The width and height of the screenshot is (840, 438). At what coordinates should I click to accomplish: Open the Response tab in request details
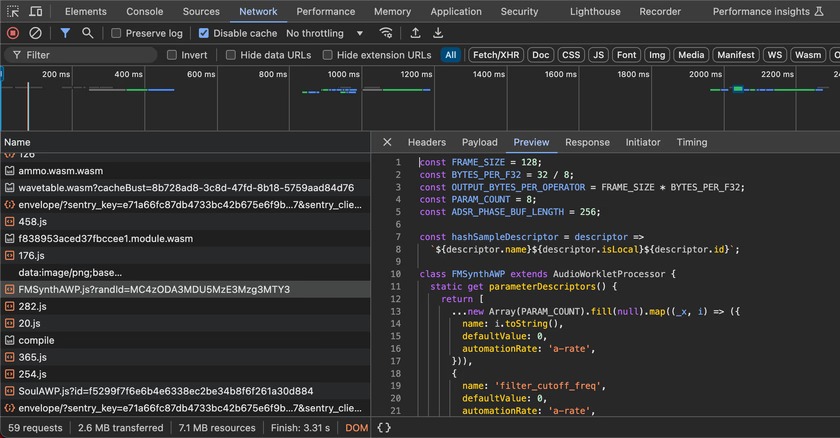pos(587,142)
